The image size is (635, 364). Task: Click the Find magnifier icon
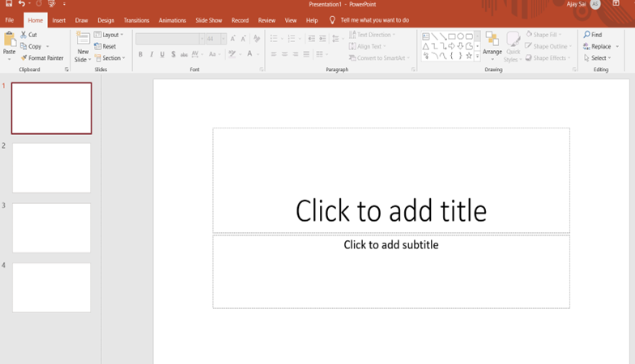coord(586,35)
